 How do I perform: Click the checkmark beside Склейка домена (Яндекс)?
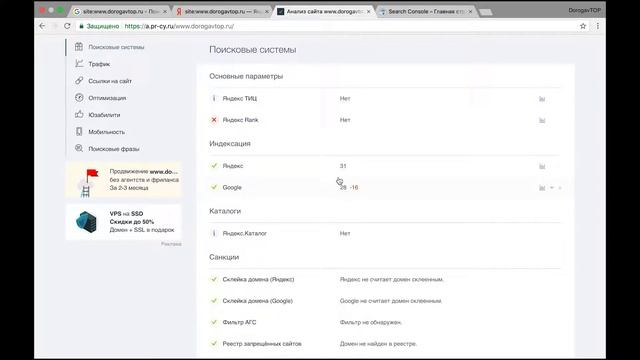(x=214, y=279)
